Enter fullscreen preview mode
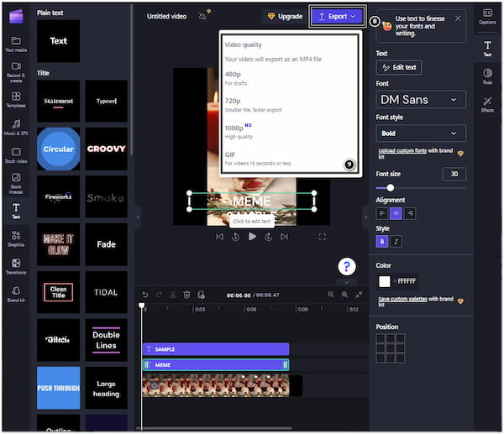The image size is (504, 434). [x=322, y=237]
